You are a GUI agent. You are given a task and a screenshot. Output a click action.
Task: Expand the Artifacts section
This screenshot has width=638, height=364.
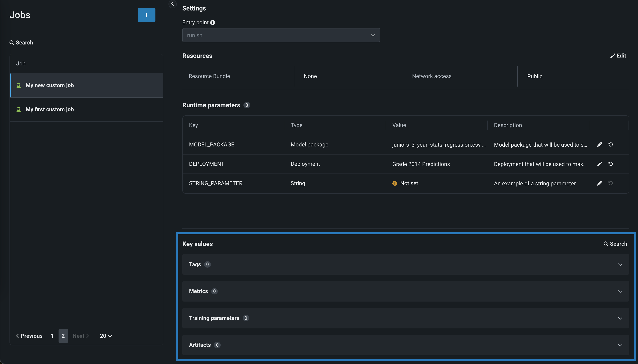620,345
